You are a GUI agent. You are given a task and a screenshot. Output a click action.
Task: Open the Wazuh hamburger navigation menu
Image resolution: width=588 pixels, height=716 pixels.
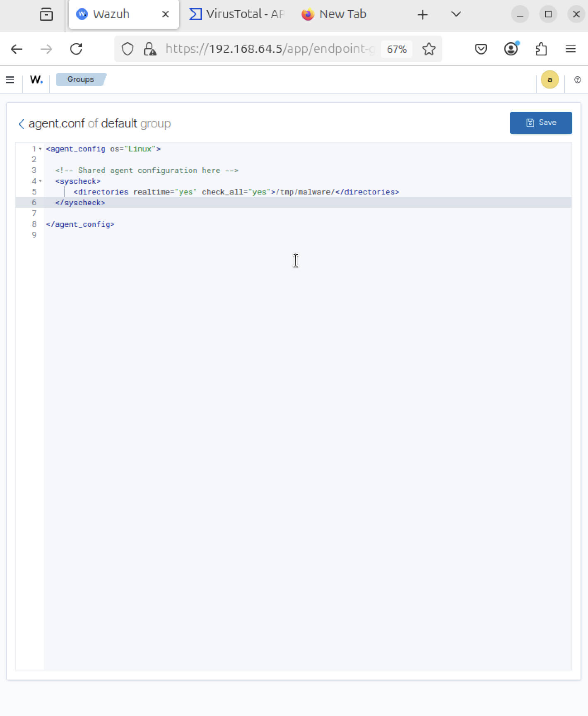click(x=10, y=79)
